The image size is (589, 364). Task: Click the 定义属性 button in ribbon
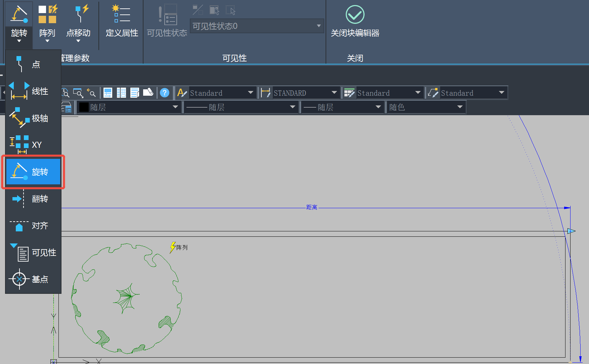122,20
